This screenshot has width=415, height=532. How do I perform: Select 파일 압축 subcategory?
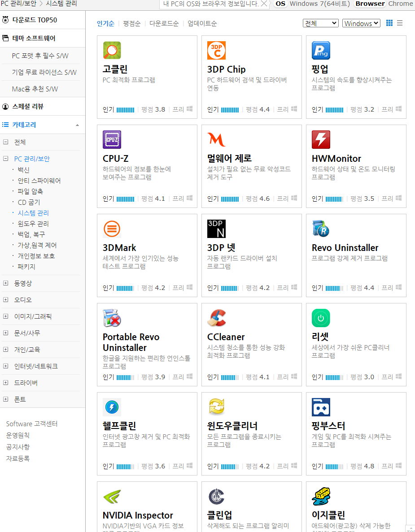(30, 191)
